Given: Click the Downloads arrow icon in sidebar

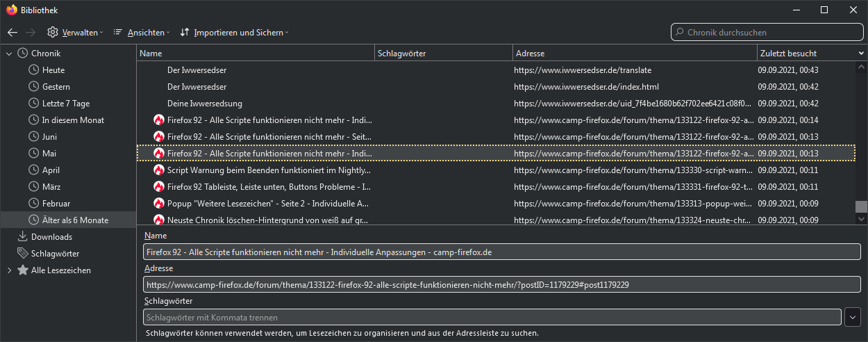Looking at the screenshot, I should pyautogui.click(x=22, y=237).
